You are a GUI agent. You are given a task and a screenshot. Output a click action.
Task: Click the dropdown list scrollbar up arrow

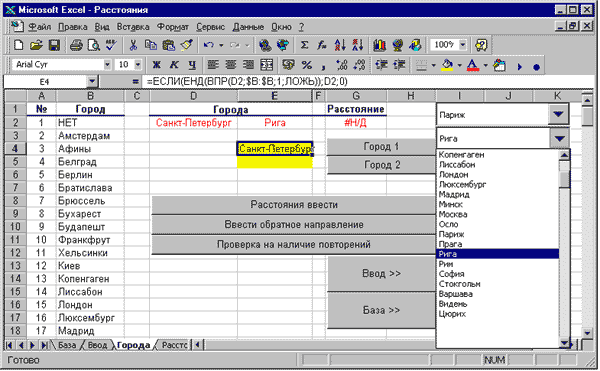[x=564, y=155]
